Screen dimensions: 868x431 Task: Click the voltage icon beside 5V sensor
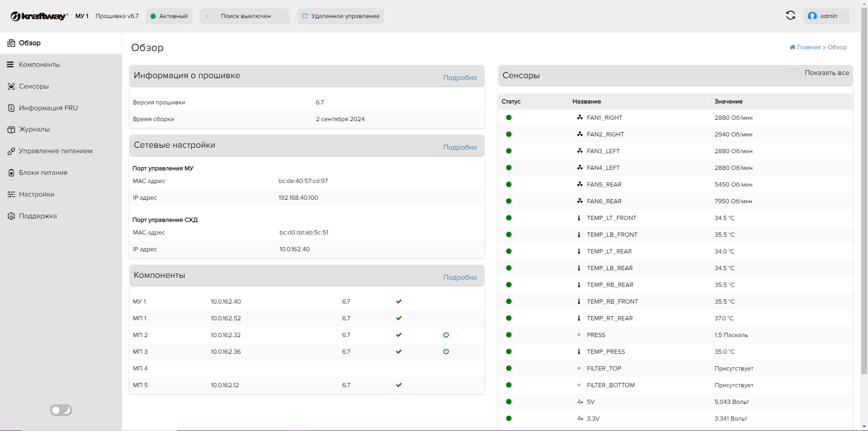[580, 402]
